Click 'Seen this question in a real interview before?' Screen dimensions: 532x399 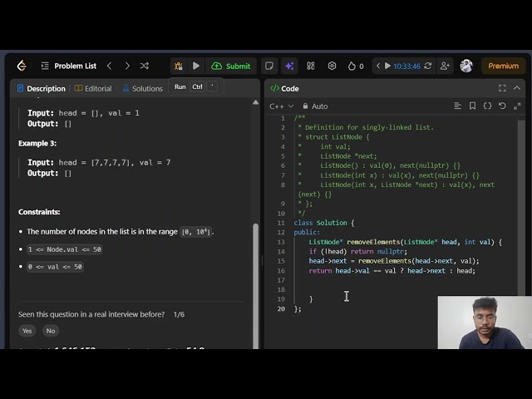91,314
